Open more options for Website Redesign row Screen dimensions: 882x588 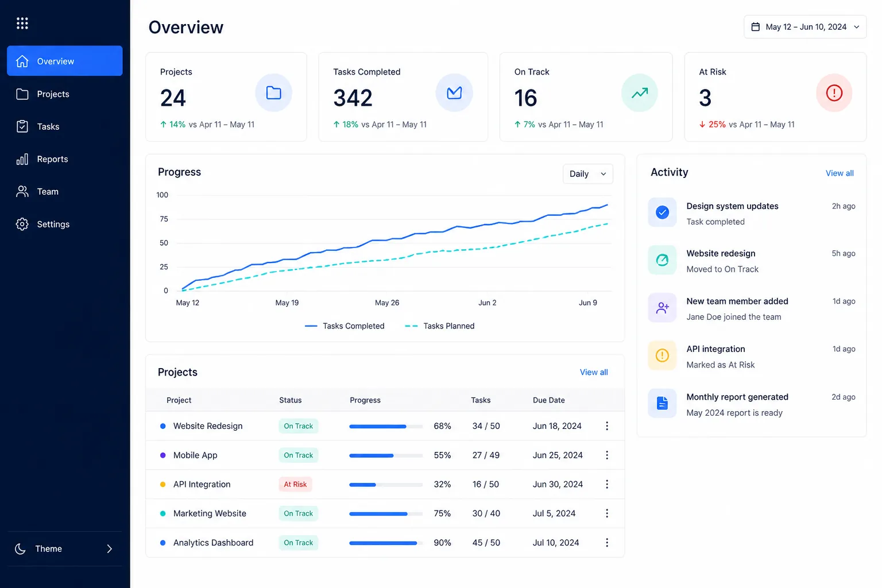[x=607, y=426]
